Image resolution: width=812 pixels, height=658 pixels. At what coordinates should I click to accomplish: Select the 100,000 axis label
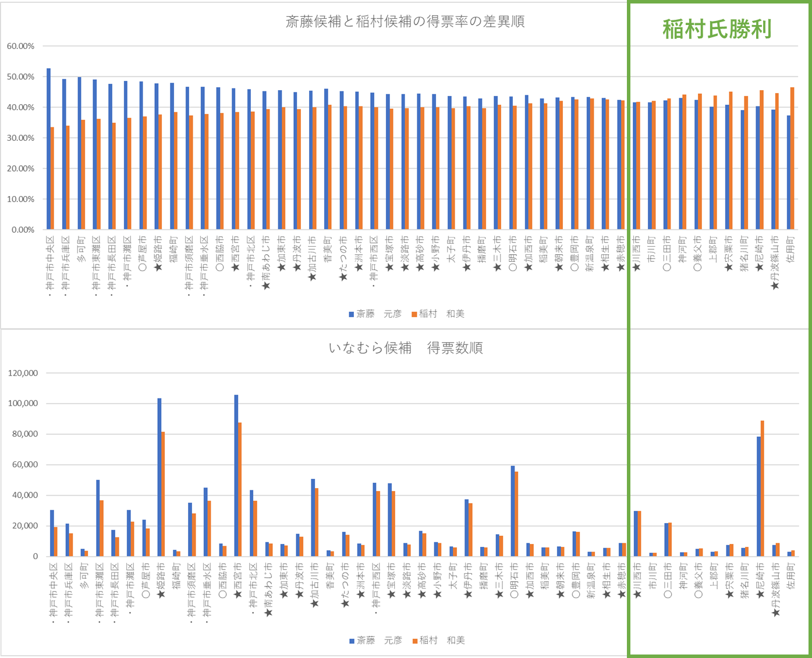pos(24,403)
